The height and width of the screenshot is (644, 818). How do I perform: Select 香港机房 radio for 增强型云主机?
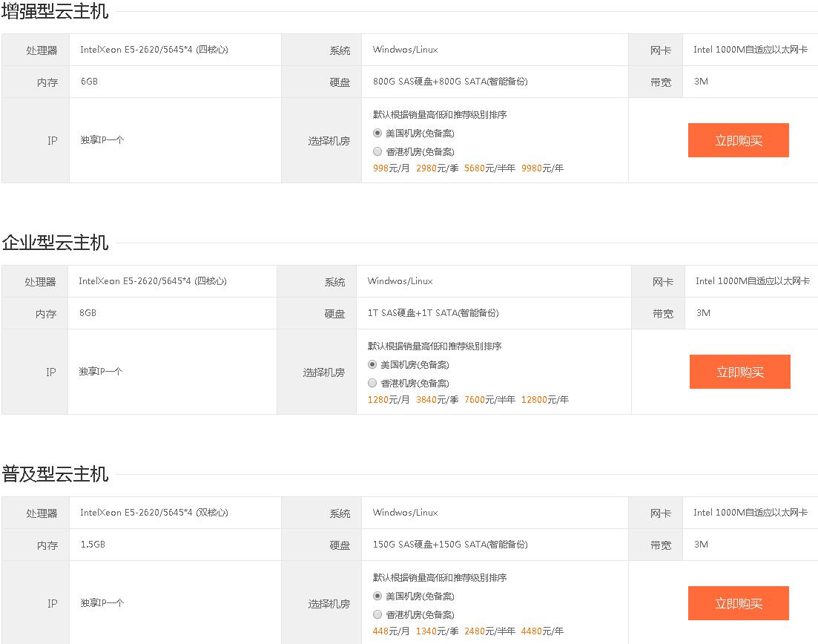377,152
